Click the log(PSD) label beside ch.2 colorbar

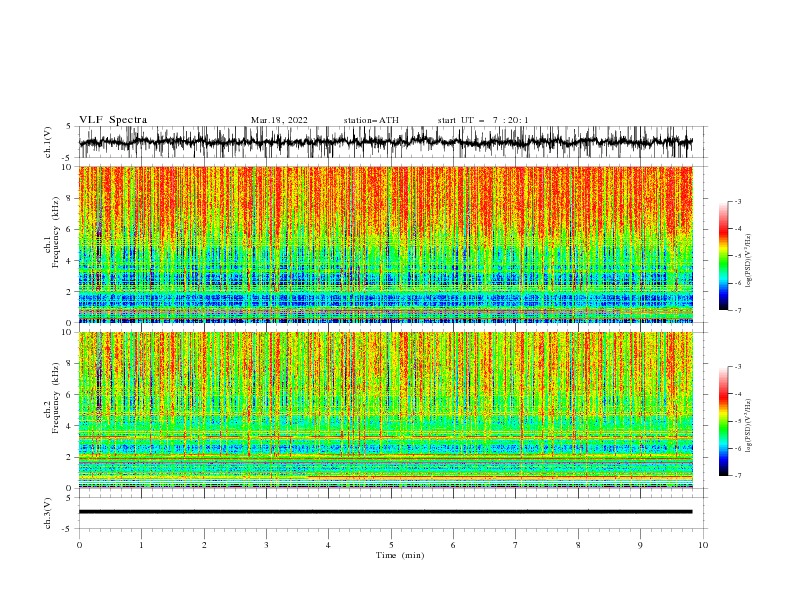point(749,426)
